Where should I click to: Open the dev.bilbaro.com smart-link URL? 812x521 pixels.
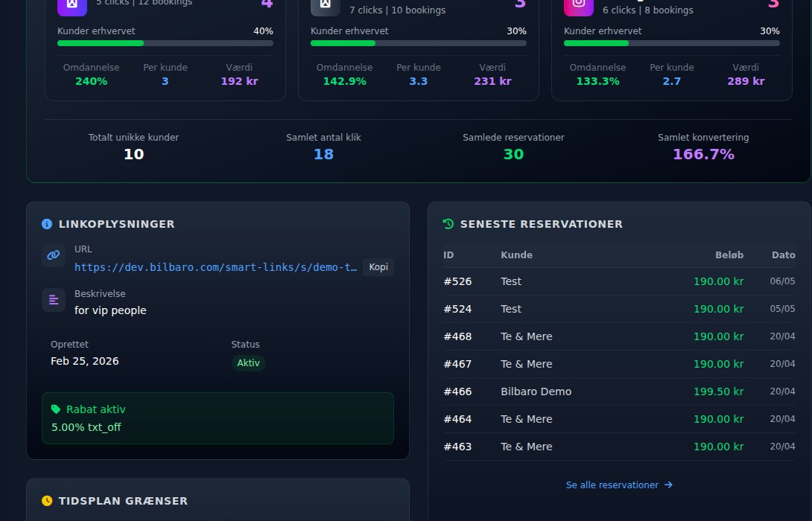coord(215,267)
